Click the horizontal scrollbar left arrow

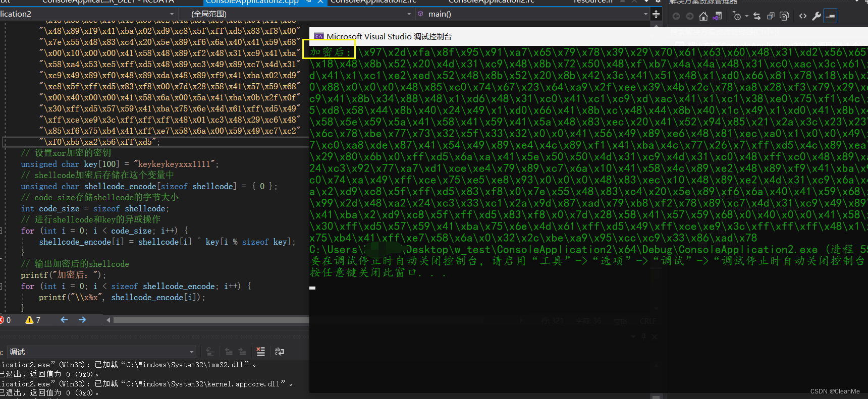pyautogui.click(x=108, y=320)
